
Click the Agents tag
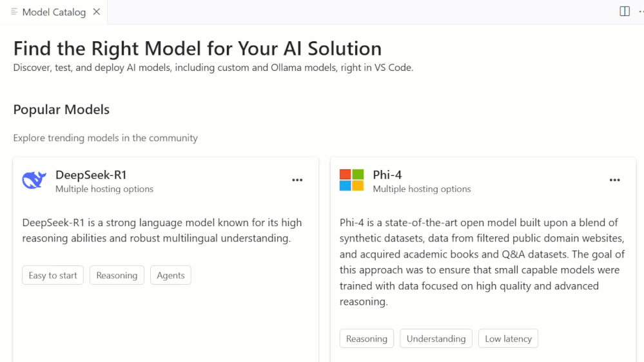[171, 275]
